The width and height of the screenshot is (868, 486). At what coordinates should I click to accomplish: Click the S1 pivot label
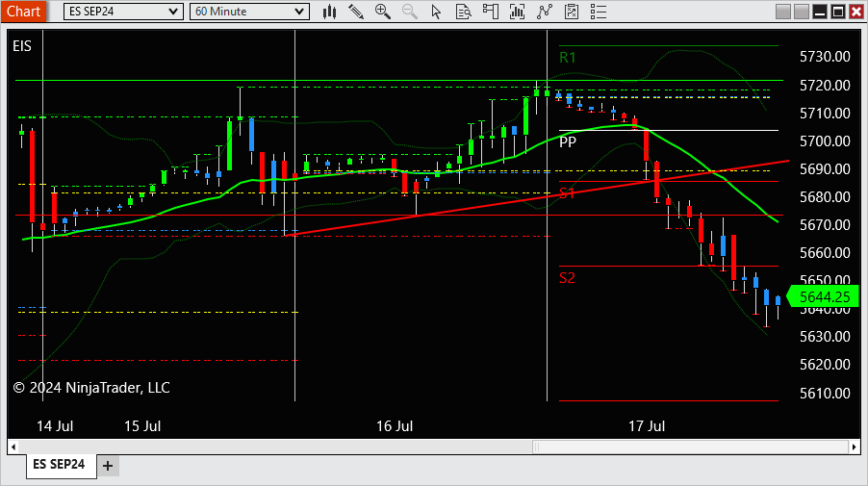coord(567,193)
